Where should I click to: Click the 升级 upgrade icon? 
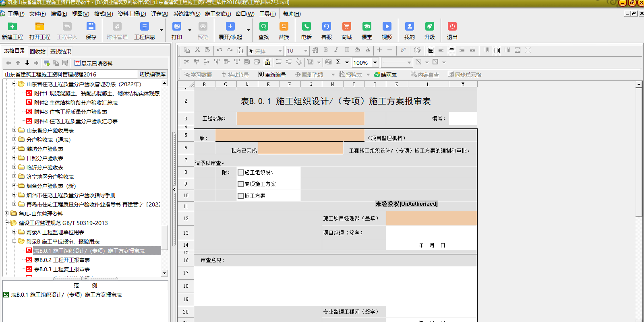point(429,27)
